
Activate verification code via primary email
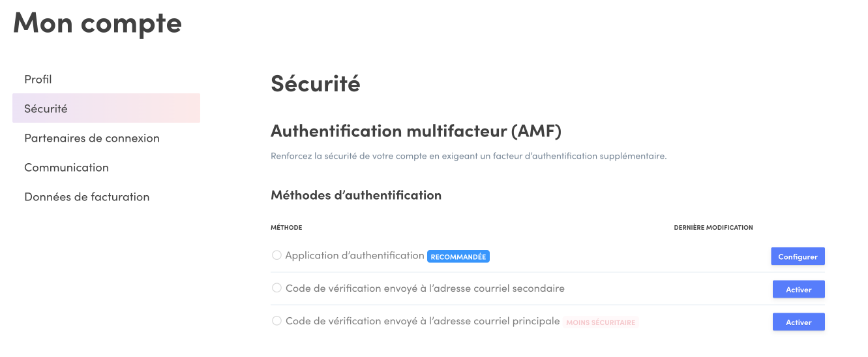798,322
